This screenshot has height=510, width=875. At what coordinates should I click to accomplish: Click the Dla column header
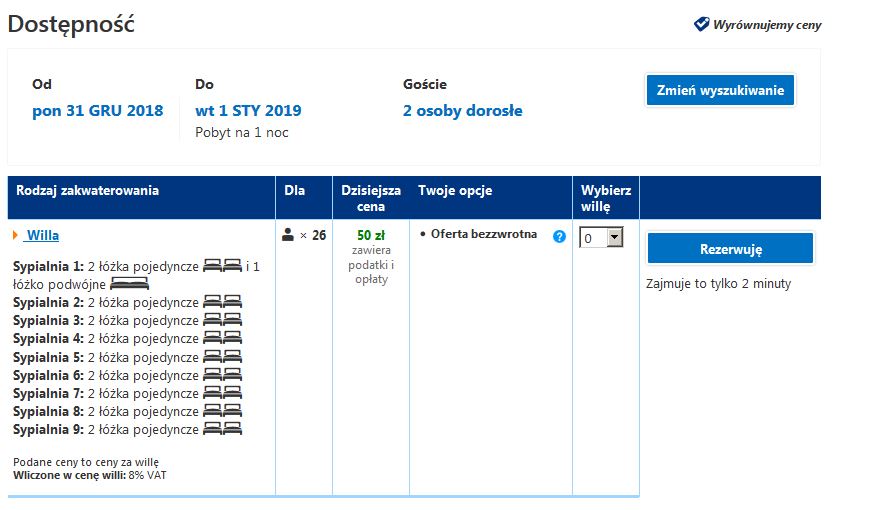tap(294, 190)
